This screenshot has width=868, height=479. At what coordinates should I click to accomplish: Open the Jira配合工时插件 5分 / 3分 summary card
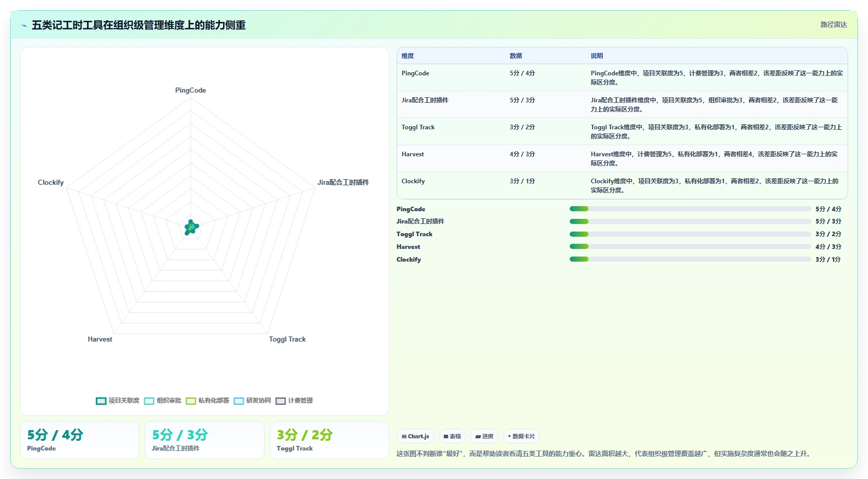point(204,440)
